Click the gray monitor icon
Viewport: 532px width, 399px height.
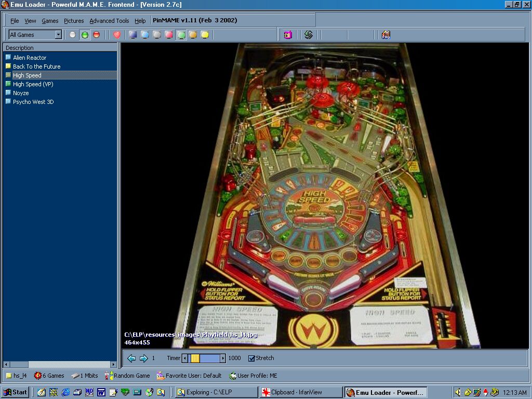pyautogui.click(x=157, y=35)
